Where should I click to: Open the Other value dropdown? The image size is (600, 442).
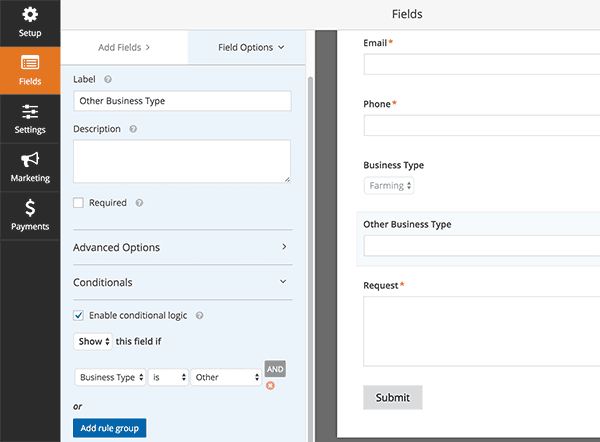(x=226, y=377)
